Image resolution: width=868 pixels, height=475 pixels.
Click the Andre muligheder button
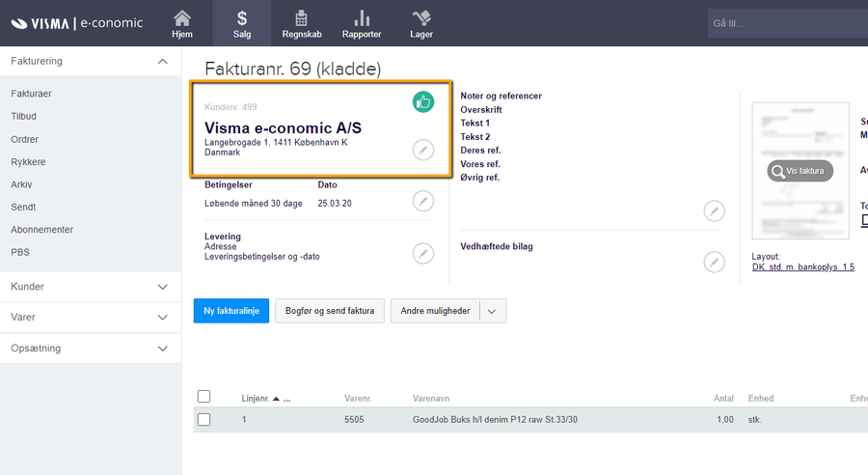point(436,311)
